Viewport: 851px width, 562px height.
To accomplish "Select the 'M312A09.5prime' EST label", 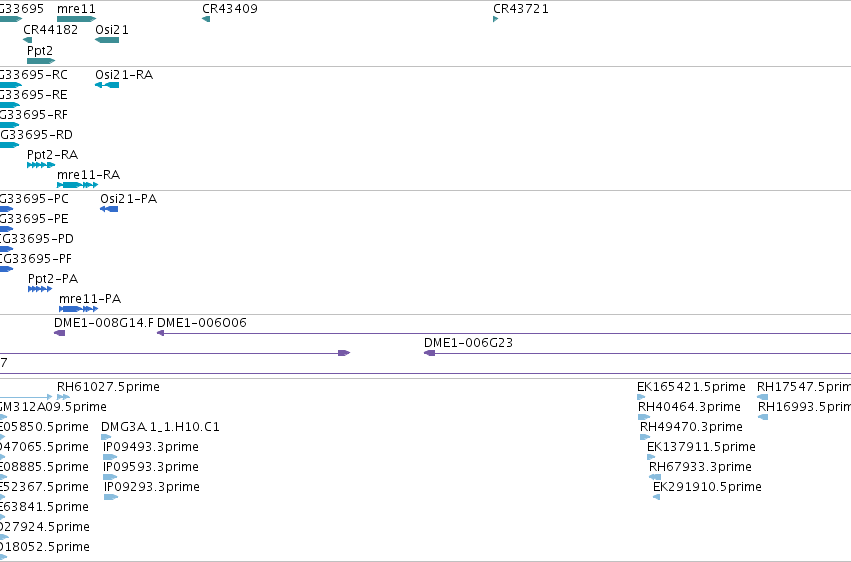I will pos(53,407).
